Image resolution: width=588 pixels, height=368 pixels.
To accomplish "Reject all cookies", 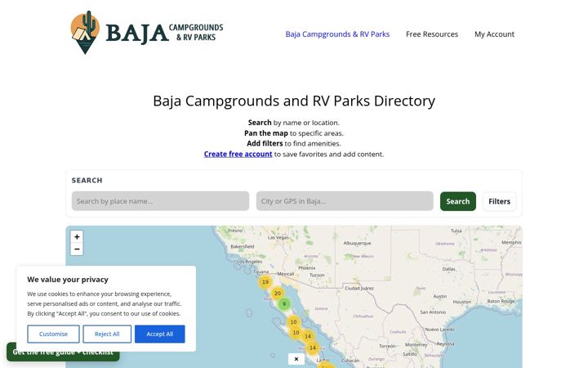I will [x=107, y=334].
